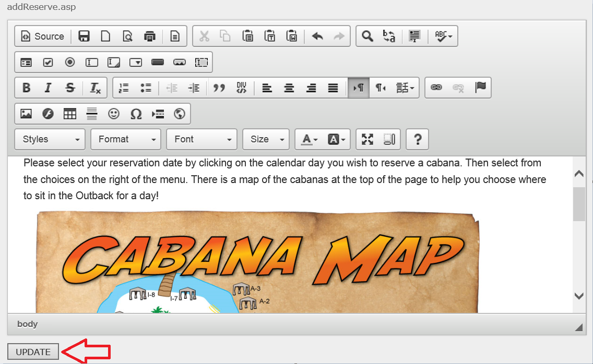The height and width of the screenshot is (364, 593).
Task: Click the Undo arrow
Action: [317, 37]
